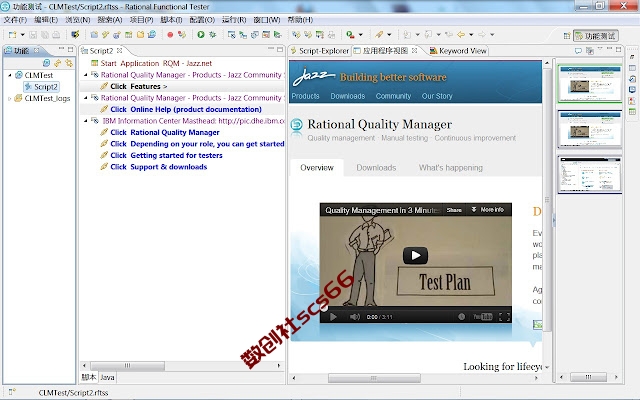Click the Products link in Jazz header
Screen dimensions: 640x400
pos(305,96)
